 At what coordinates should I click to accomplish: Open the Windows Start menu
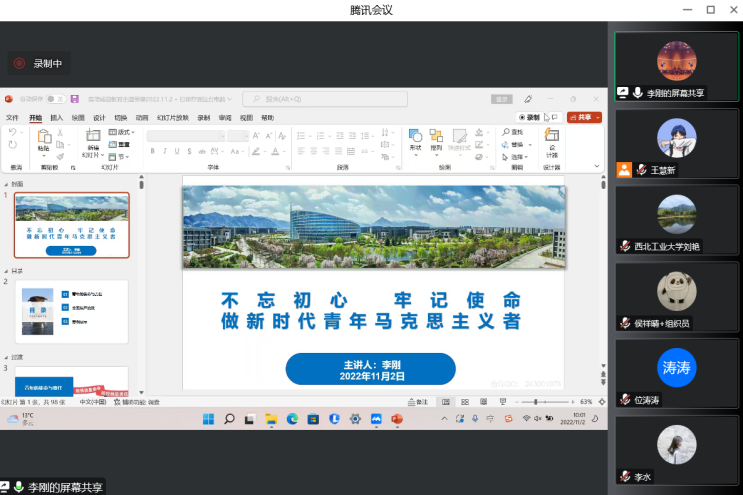point(209,419)
